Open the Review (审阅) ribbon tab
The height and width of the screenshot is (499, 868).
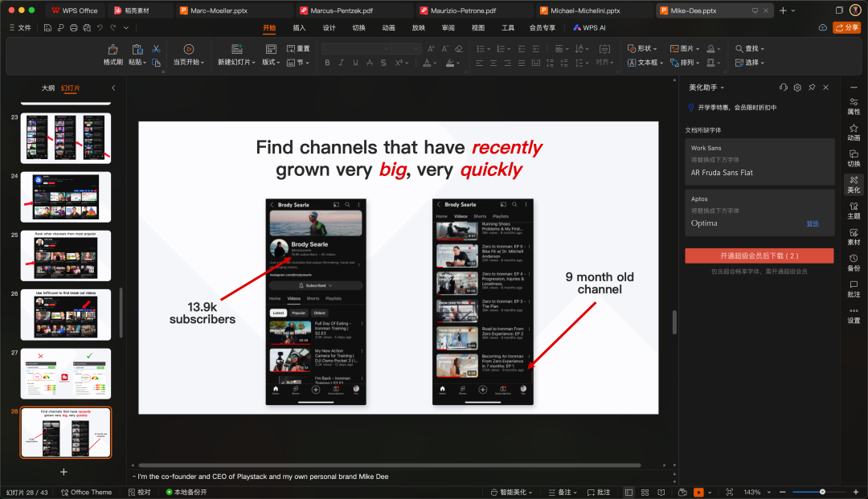coord(448,27)
